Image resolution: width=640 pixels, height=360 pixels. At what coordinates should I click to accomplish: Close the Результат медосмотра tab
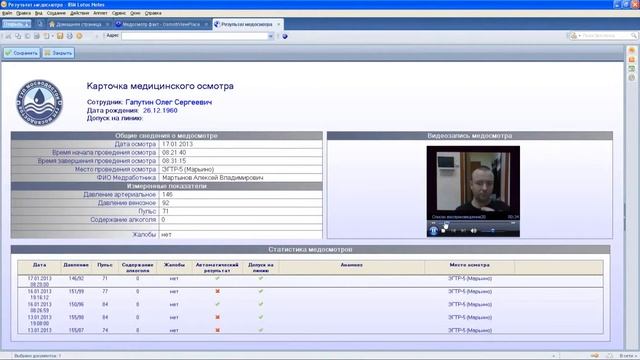(279, 24)
